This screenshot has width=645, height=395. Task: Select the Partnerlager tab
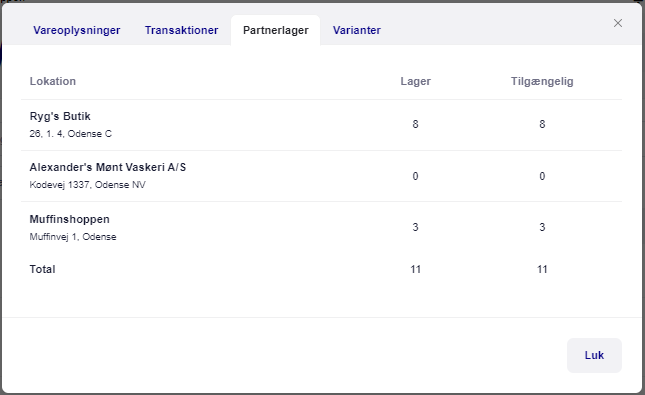(276, 30)
